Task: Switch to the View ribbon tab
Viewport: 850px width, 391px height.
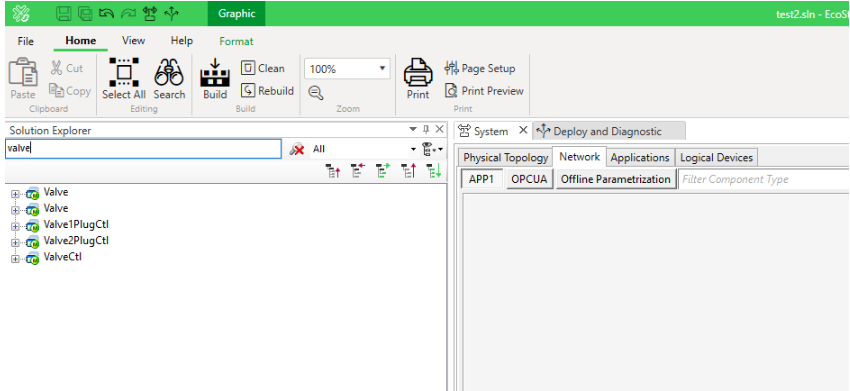Action: (x=133, y=41)
